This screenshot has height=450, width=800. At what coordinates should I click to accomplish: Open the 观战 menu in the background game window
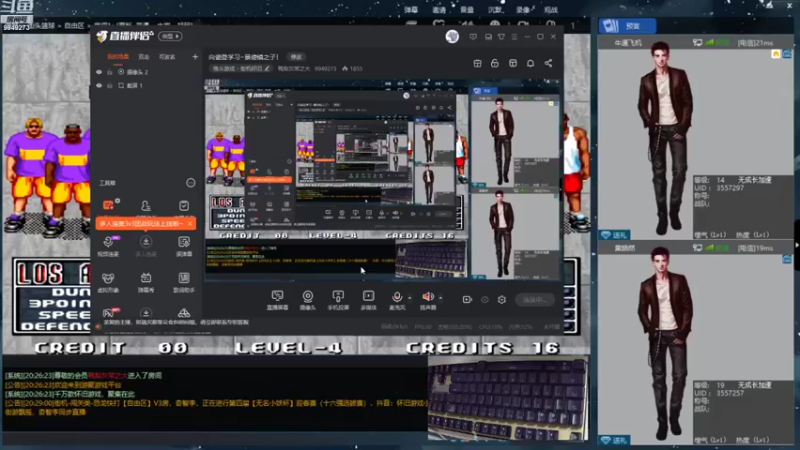pyautogui.click(x=551, y=10)
